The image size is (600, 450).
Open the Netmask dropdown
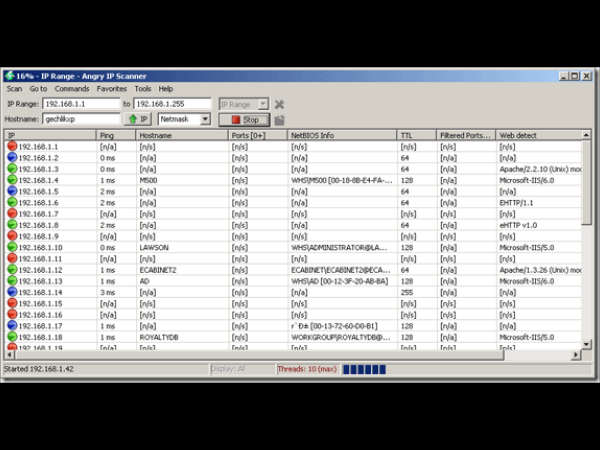[x=184, y=119]
